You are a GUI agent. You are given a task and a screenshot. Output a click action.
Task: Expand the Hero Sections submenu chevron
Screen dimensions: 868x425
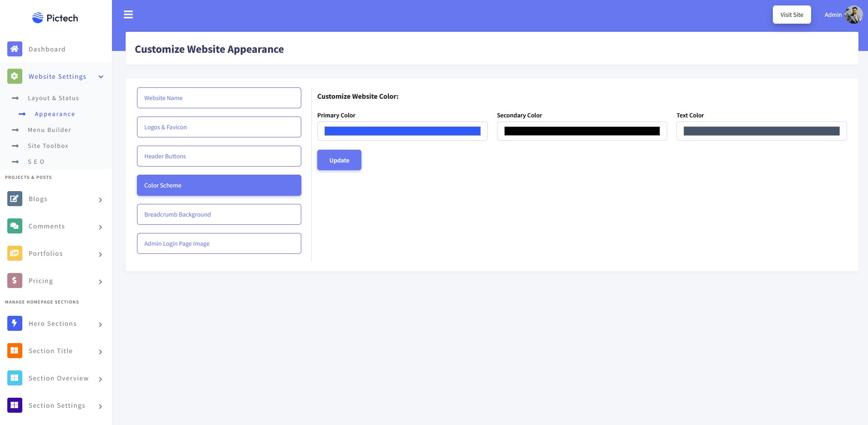pos(101,324)
